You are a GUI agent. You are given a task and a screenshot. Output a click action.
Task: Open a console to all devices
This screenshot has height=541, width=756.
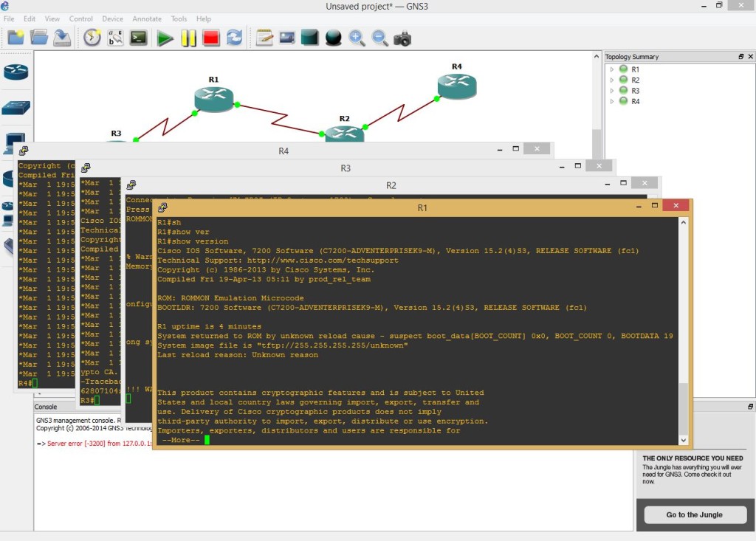138,37
